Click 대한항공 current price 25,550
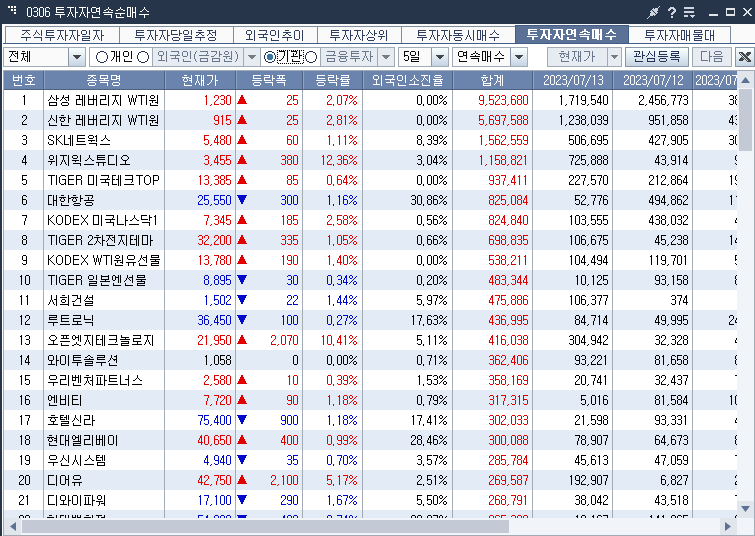 214,200
